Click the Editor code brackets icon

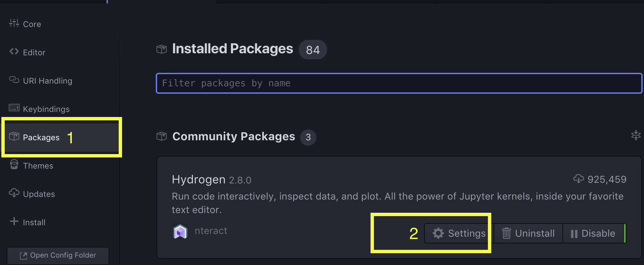point(14,52)
